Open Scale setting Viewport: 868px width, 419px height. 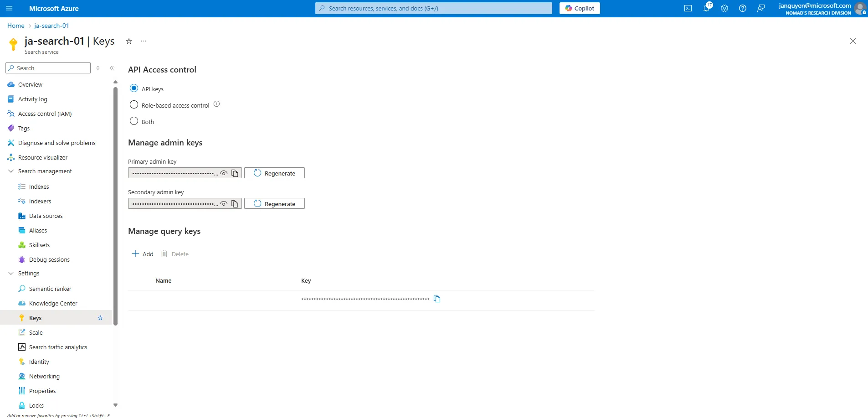[x=36, y=332]
